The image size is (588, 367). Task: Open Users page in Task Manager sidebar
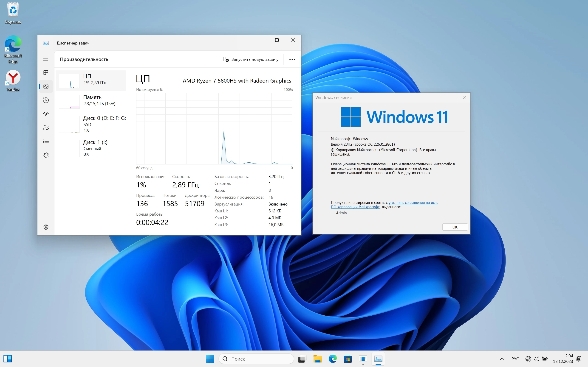tap(46, 128)
